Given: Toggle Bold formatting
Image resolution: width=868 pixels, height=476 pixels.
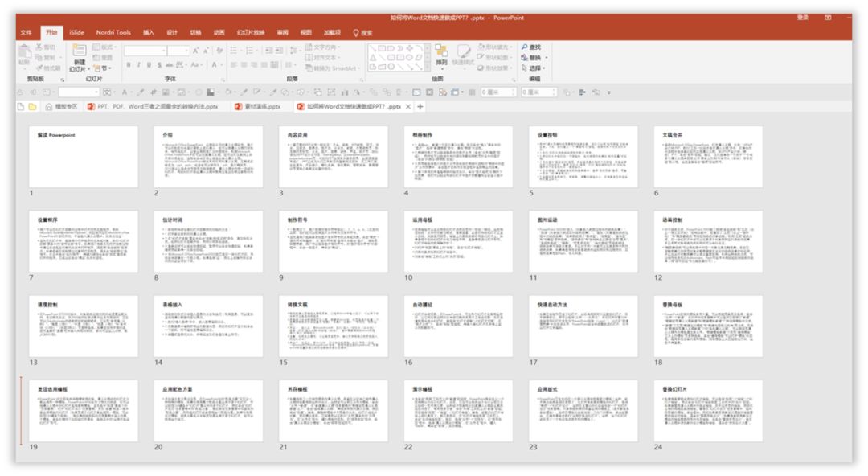Looking at the screenshot, I should click(x=129, y=65).
